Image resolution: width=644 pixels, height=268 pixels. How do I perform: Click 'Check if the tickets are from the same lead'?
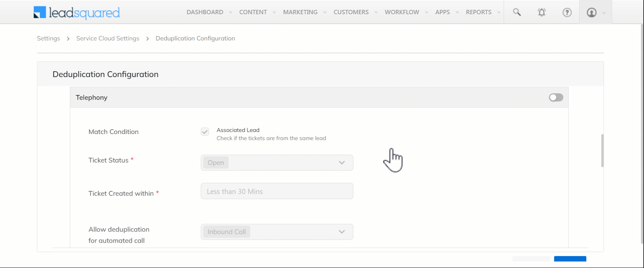(271, 138)
